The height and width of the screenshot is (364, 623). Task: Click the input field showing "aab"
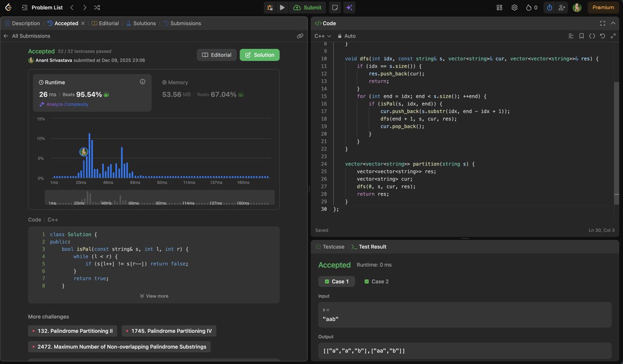point(465,315)
